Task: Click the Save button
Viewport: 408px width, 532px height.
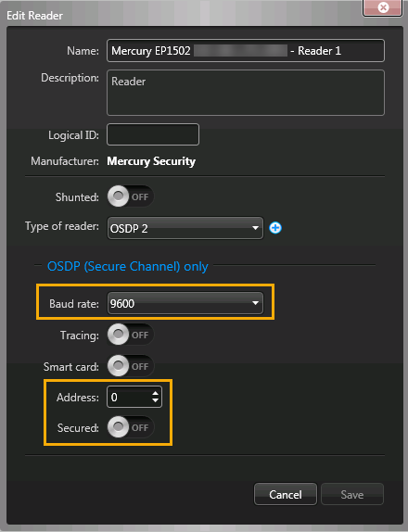Action: pyautogui.click(x=352, y=494)
